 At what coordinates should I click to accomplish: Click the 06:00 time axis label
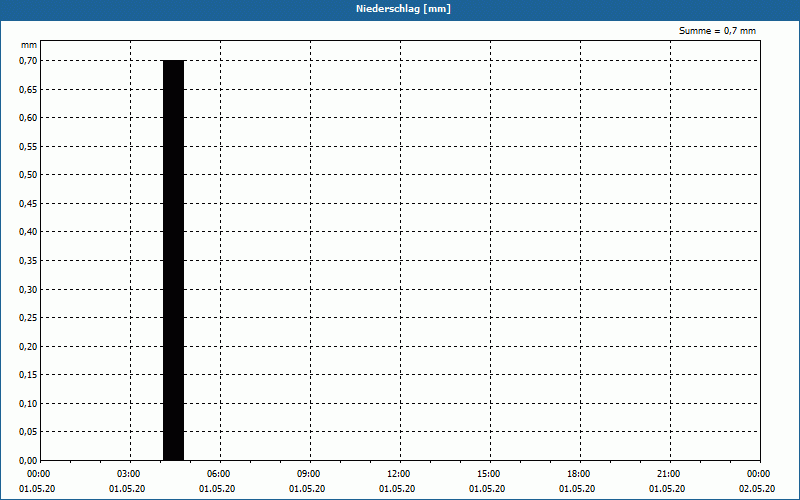[218, 474]
